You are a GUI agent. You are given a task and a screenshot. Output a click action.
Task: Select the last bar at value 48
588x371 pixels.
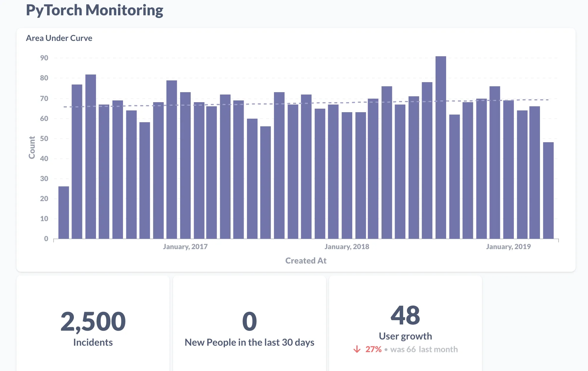click(x=548, y=190)
